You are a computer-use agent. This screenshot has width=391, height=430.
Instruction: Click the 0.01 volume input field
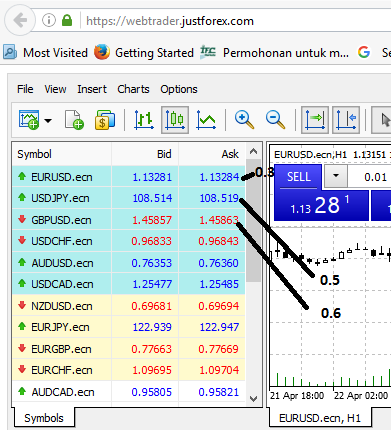pyautogui.click(x=369, y=177)
